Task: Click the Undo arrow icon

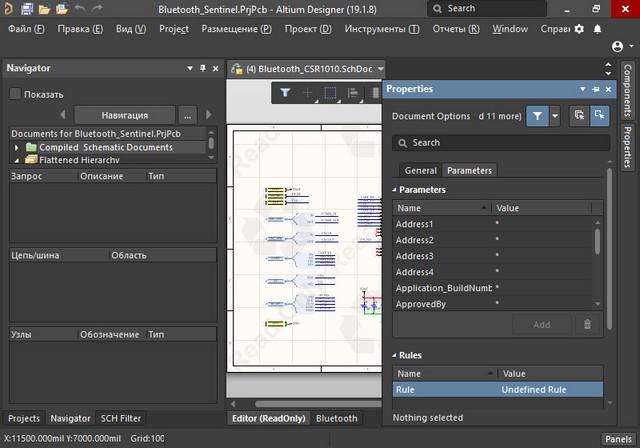Action: (80, 8)
